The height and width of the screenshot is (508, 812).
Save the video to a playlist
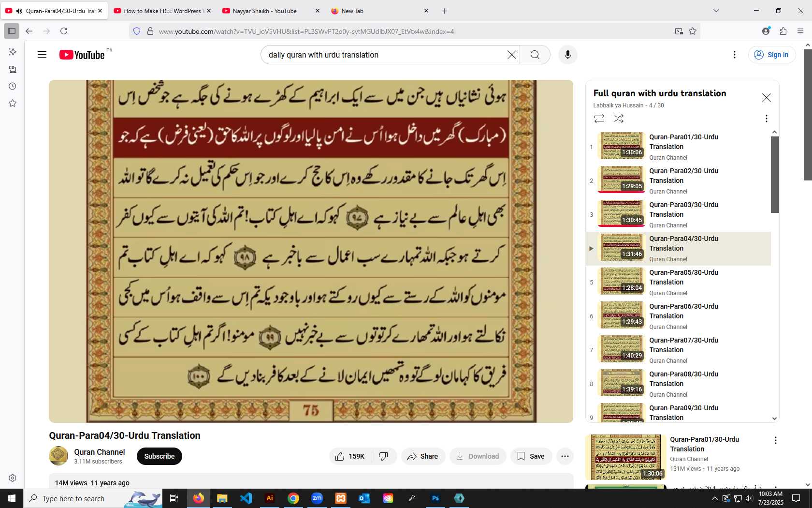pos(531,456)
